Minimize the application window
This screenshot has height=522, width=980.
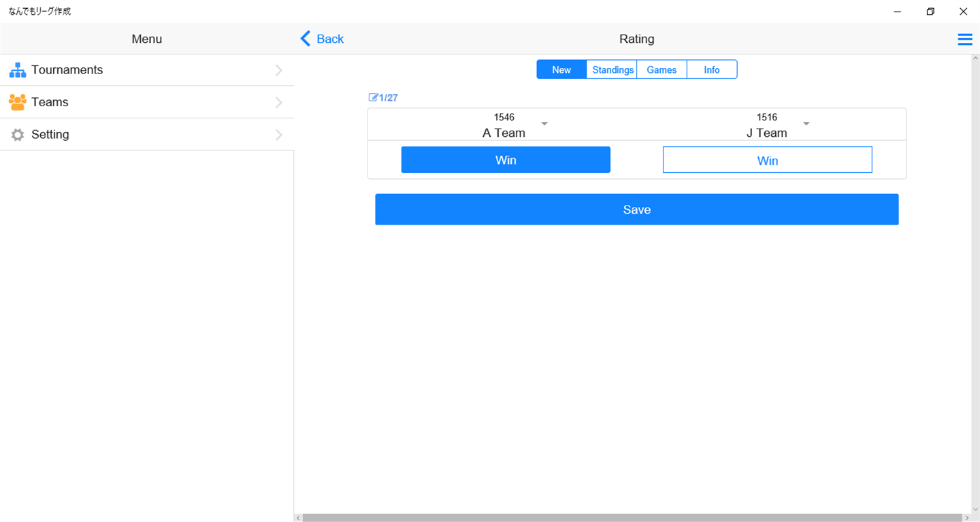tap(898, 12)
